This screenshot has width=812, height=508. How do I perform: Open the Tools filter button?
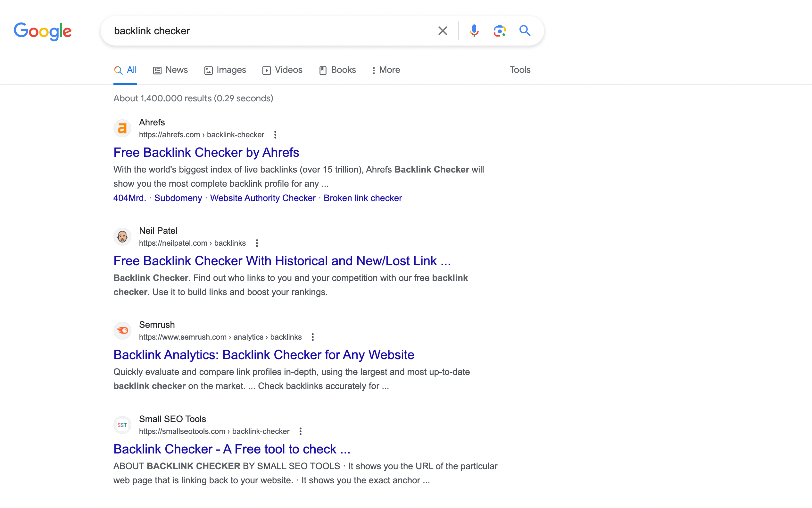pos(520,70)
